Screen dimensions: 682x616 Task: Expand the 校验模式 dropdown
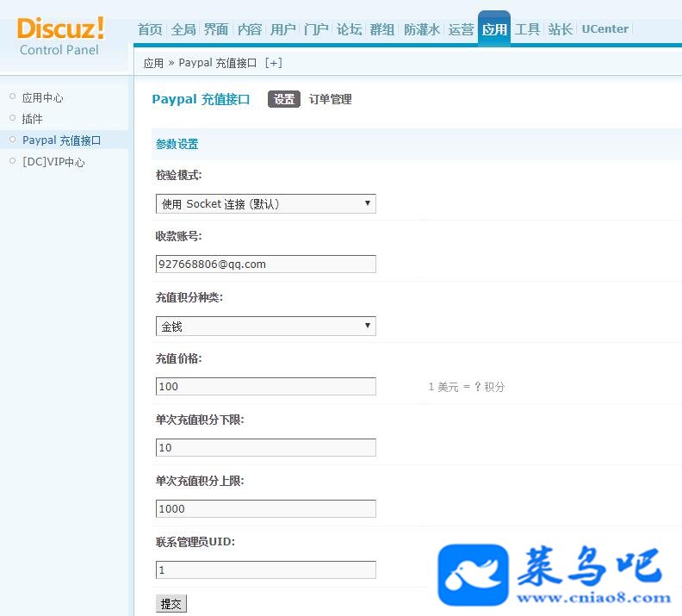(266, 203)
